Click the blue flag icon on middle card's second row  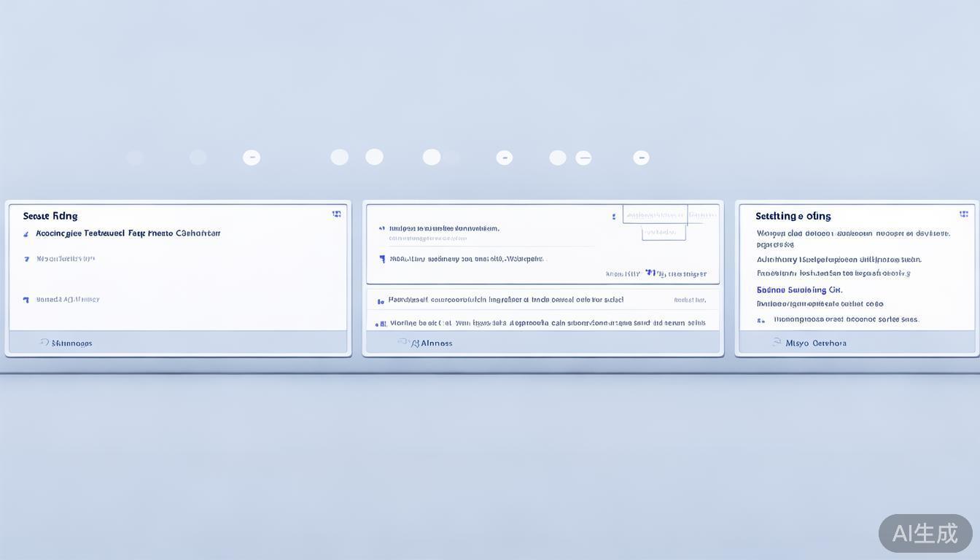pos(382,259)
